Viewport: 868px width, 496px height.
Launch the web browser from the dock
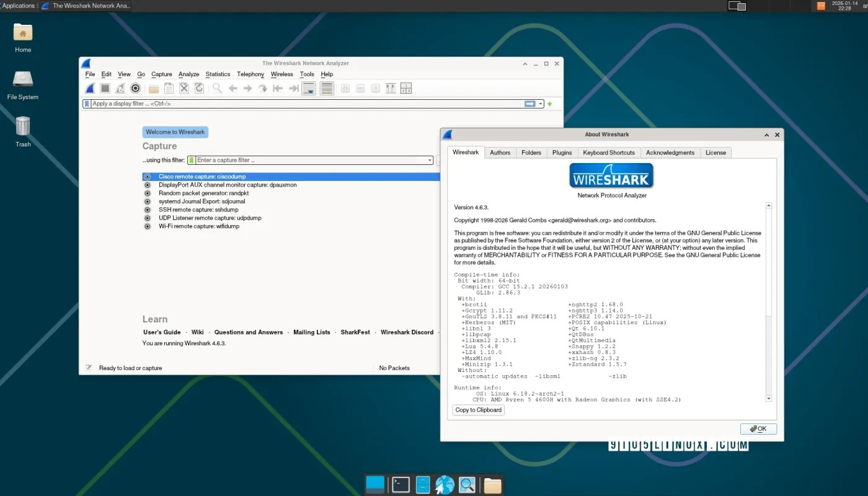[445, 484]
